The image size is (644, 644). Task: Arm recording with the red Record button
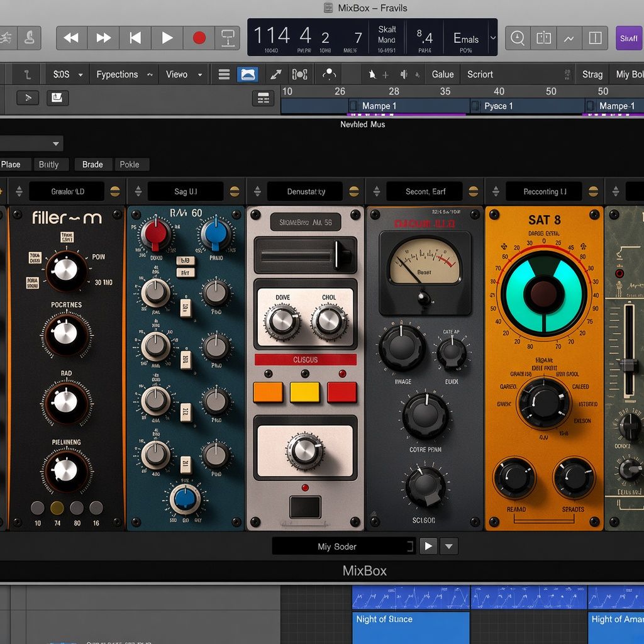[x=199, y=38]
